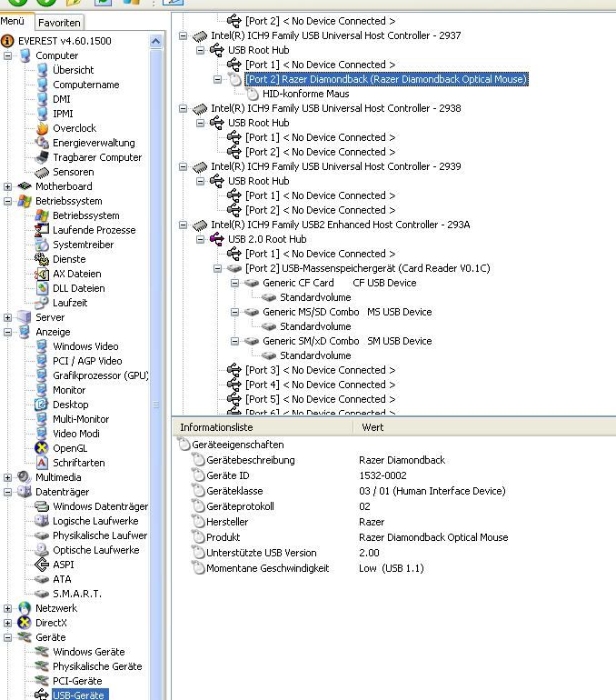Click the Unterstützte USB Version row

click(394, 553)
